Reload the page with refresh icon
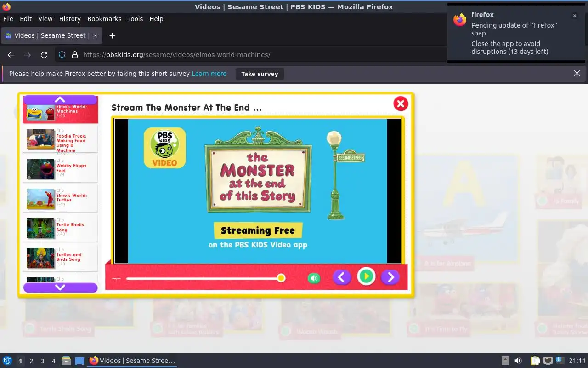Viewport: 588px width, 368px height. [x=44, y=55]
